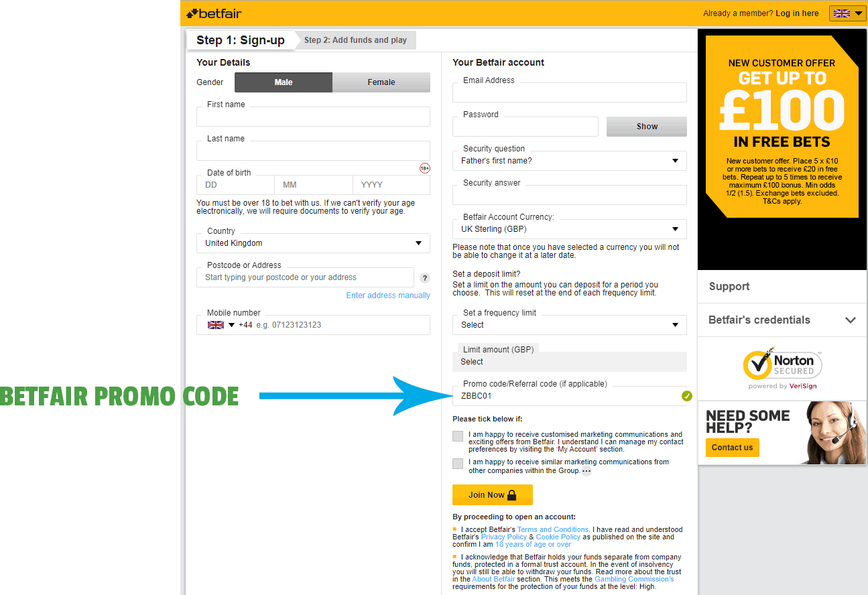Choose Female gender option
This screenshot has height=595, width=868.
381,82
